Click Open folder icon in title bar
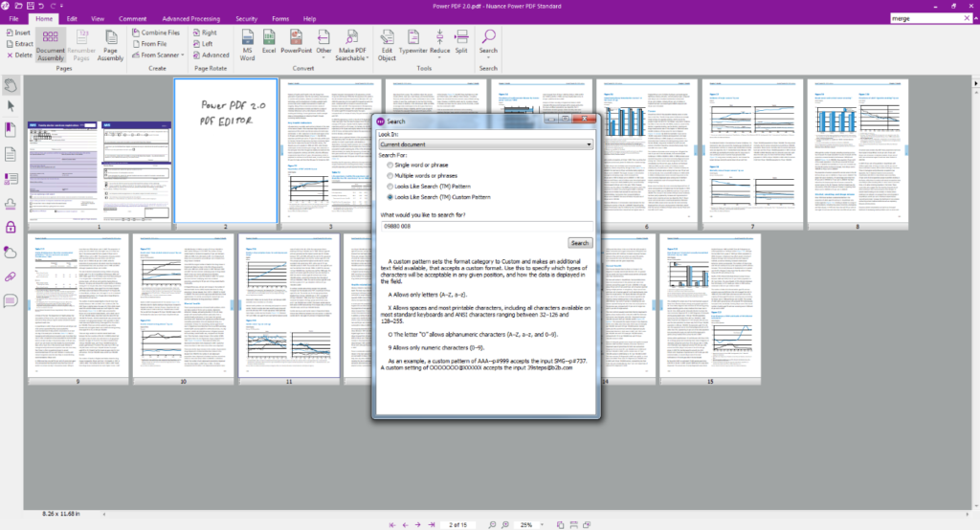Screen dimensions: 980x530 click(x=19, y=6)
